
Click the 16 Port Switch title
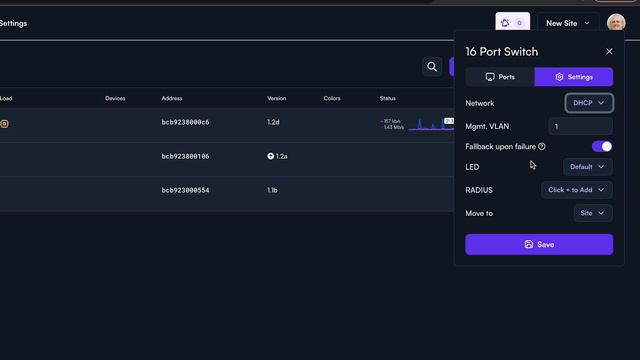click(x=502, y=52)
